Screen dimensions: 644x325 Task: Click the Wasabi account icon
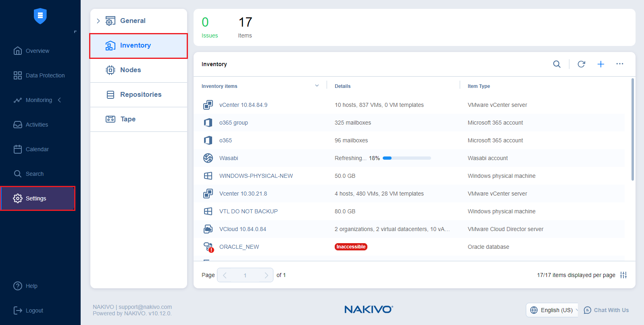pos(208,158)
